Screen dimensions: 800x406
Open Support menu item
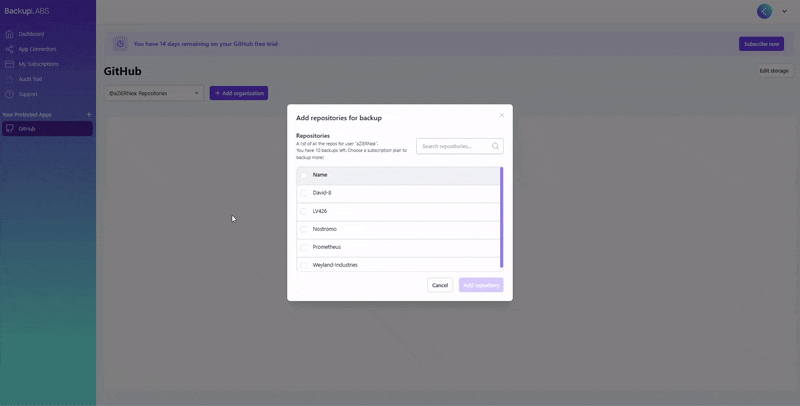pyautogui.click(x=28, y=94)
